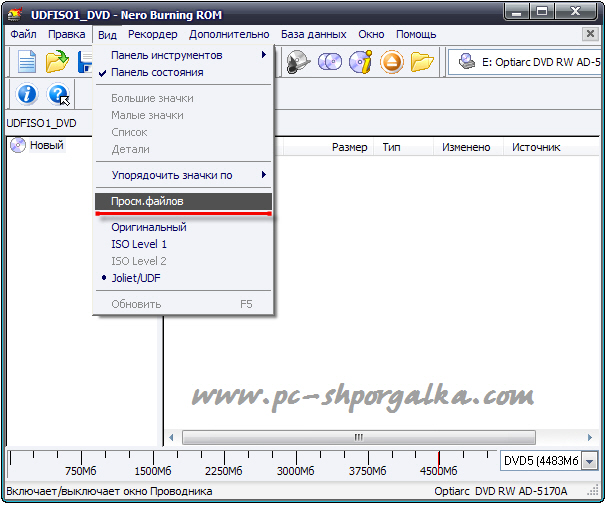Open the Помощь menu

click(x=416, y=34)
